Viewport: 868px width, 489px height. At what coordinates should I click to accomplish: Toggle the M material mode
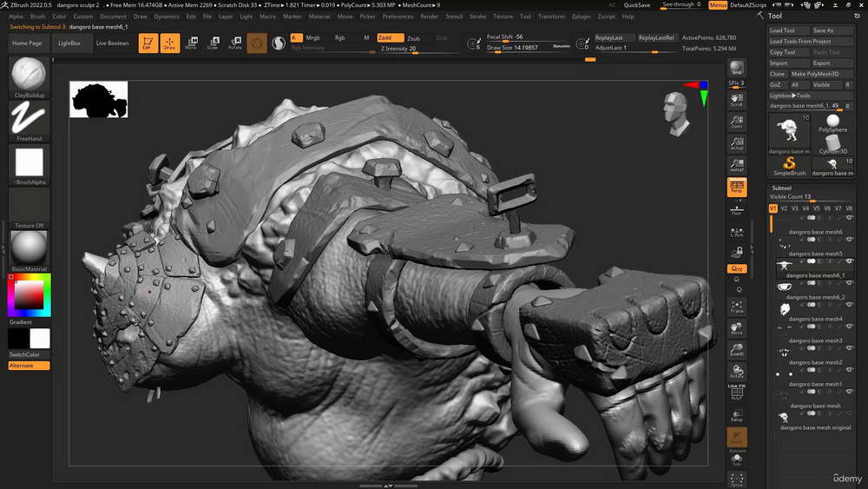pyautogui.click(x=366, y=37)
